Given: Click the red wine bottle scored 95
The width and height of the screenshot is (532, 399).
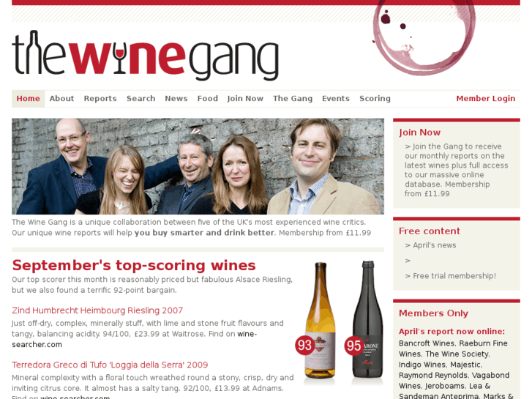Looking at the screenshot, I should point(368,319).
